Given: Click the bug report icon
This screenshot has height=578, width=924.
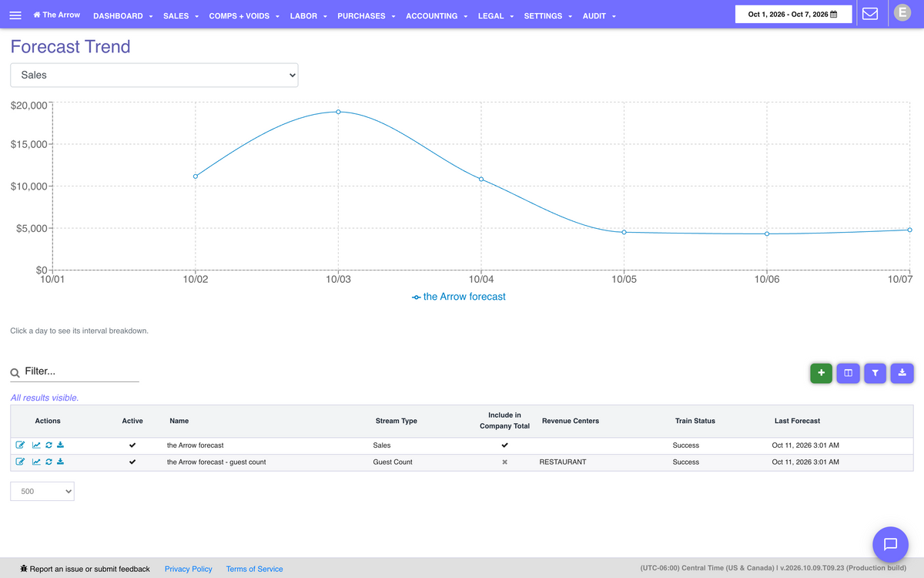Looking at the screenshot, I should pyautogui.click(x=25, y=569).
